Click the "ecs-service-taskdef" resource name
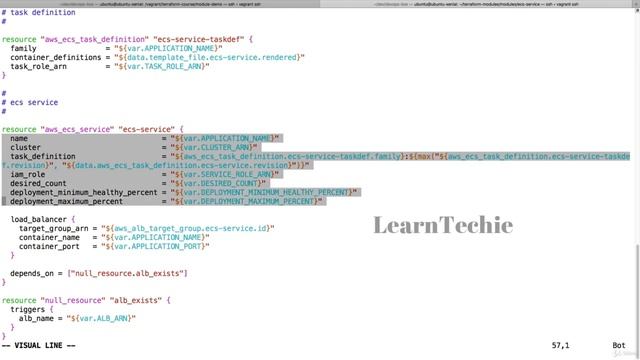Image resolution: width=640 pixels, height=360 pixels. click(199, 40)
